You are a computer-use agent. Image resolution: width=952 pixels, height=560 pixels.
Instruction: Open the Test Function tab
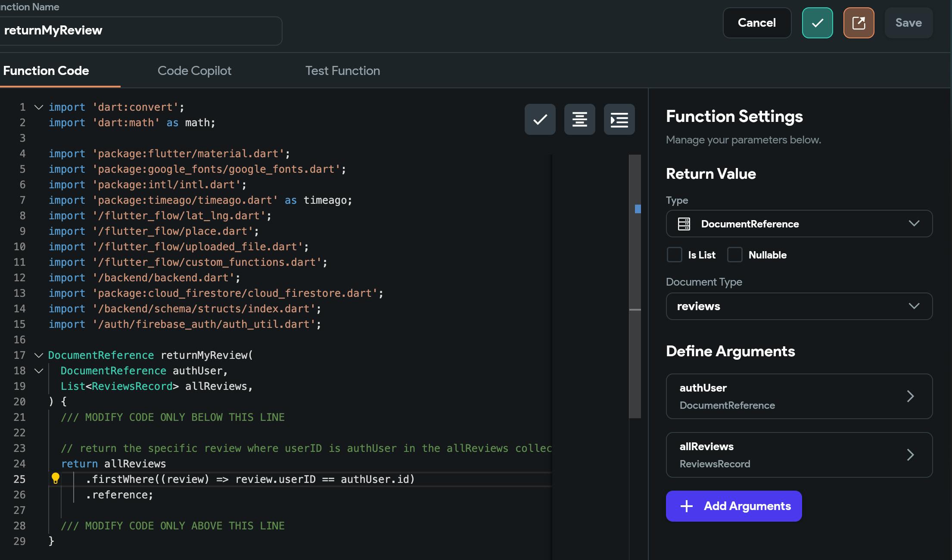pyautogui.click(x=342, y=71)
